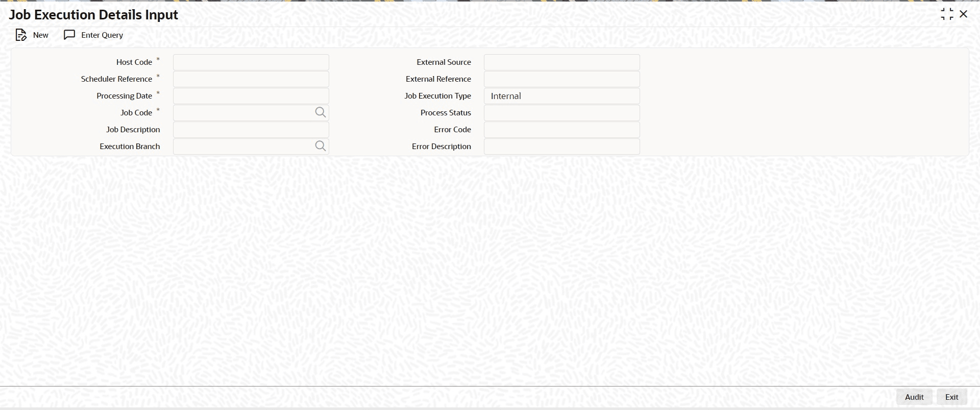Click the 'Error Code' label
980x410 pixels.
coord(453,129)
